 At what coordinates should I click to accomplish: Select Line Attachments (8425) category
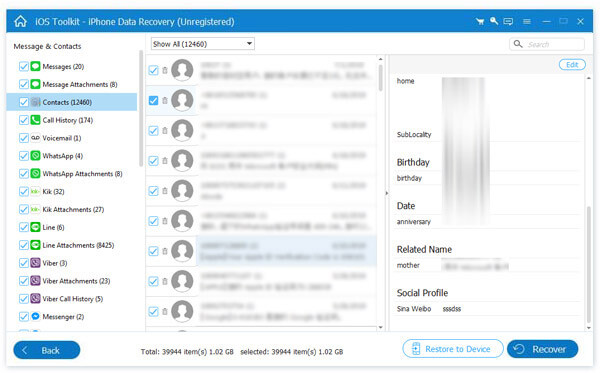coord(78,245)
